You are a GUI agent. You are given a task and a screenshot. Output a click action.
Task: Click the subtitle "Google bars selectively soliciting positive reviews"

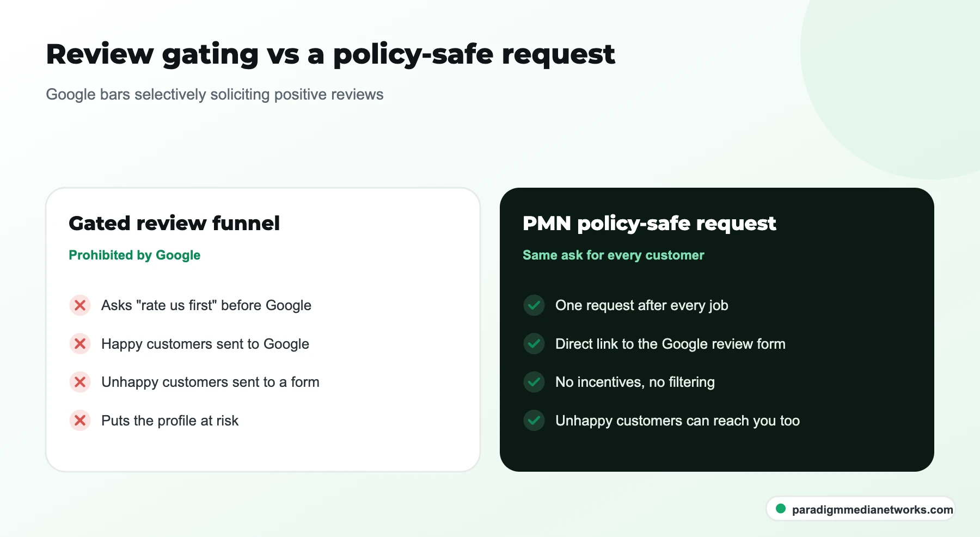click(x=215, y=95)
